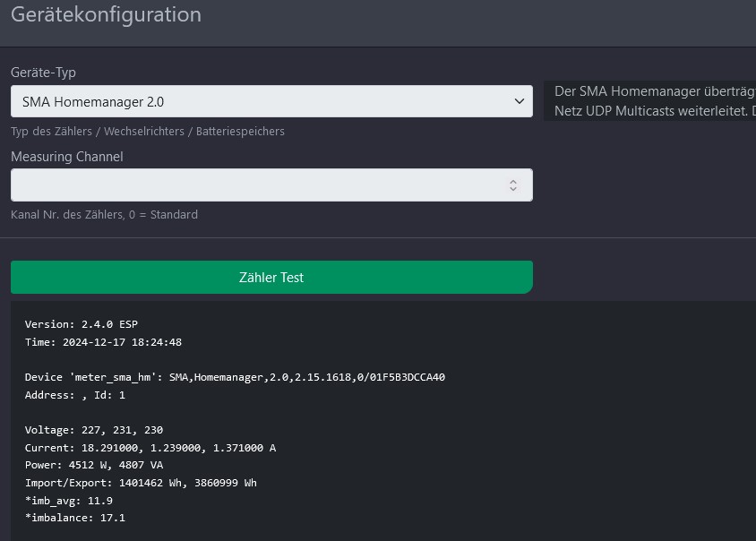Click the Measuring Channel spinner arrows
Image resolution: width=756 pixels, height=541 pixels.
[513, 185]
